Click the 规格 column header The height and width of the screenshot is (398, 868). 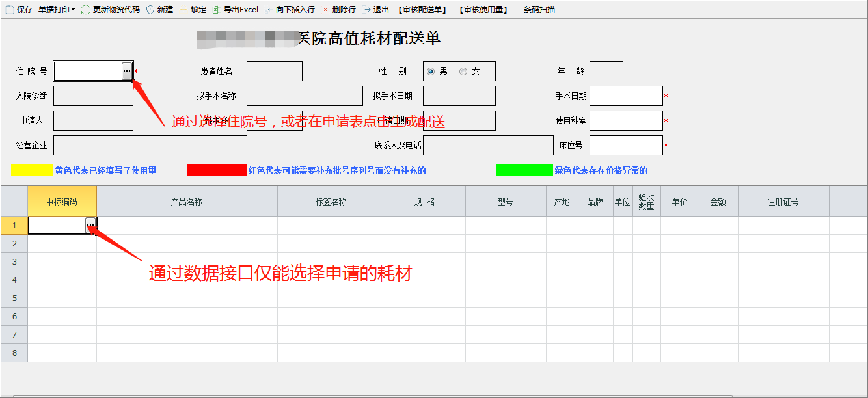[x=425, y=202]
